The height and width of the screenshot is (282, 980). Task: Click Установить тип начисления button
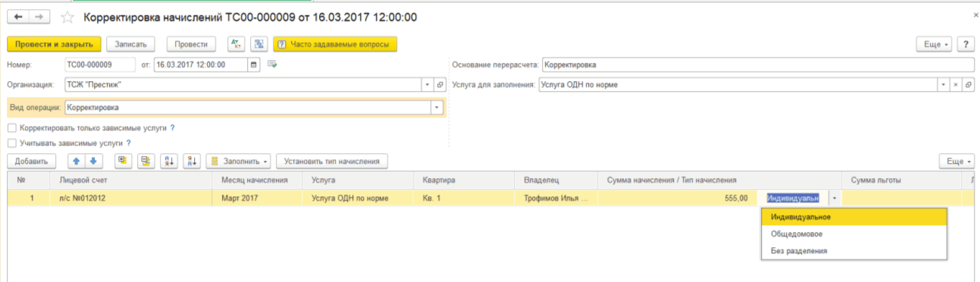[332, 161]
